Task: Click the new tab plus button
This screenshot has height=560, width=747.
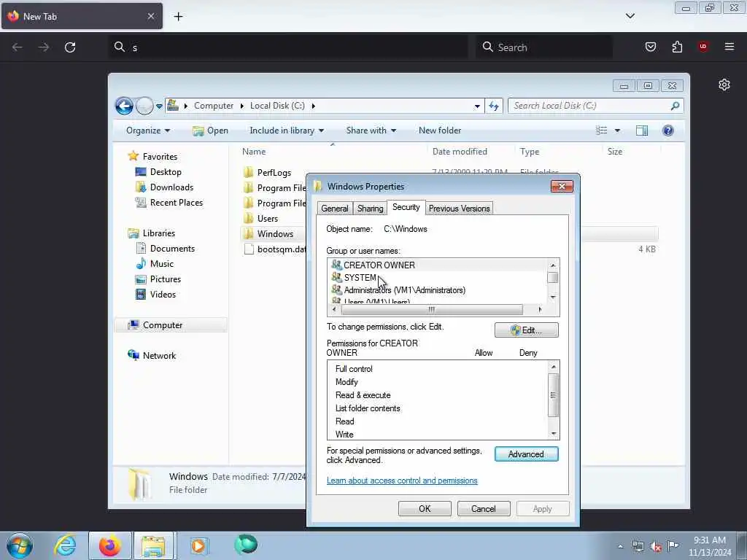Action: coord(178,17)
